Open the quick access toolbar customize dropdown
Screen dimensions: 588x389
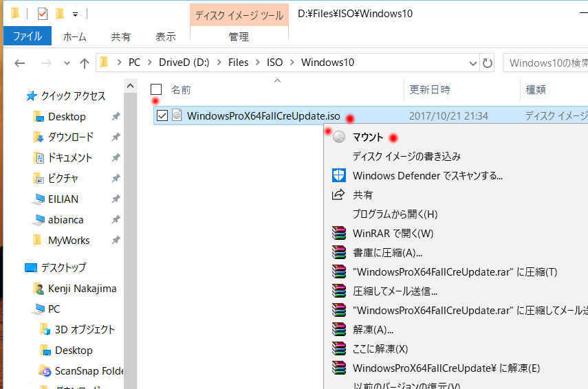76,14
